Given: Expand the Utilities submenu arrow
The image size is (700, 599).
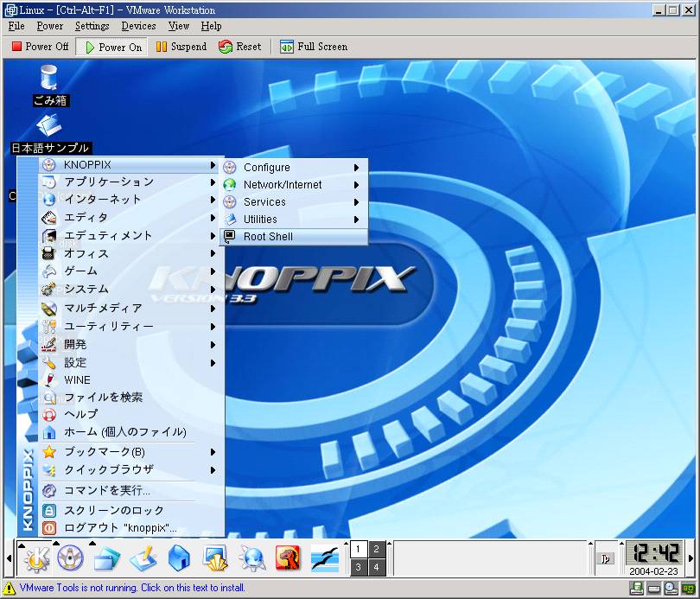Looking at the screenshot, I should [356, 220].
